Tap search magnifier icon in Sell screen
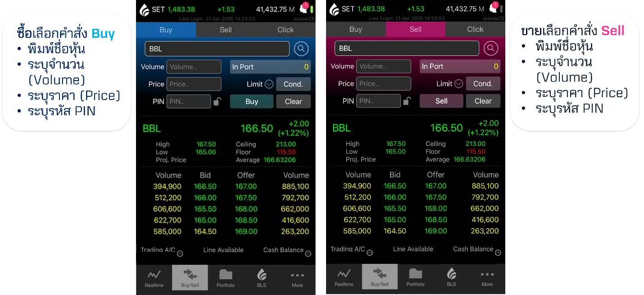 coord(491,48)
